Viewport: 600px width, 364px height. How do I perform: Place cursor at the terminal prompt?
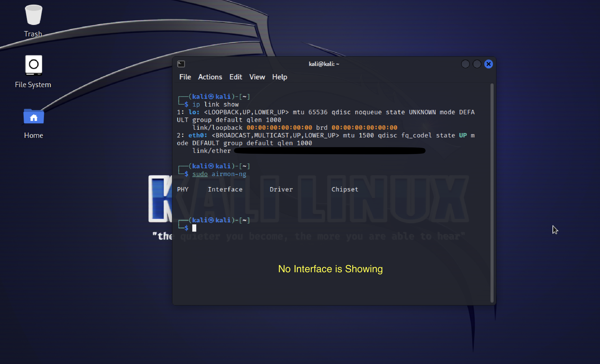[x=195, y=228]
